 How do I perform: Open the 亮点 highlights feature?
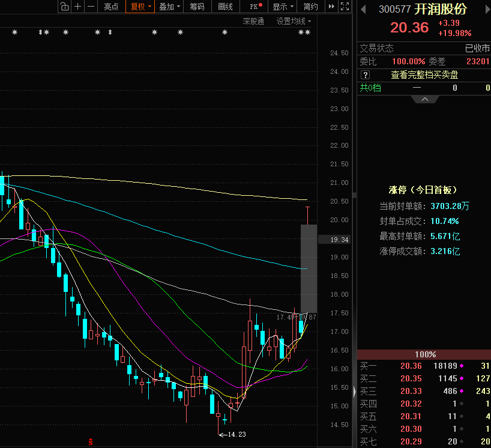(111, 7)
